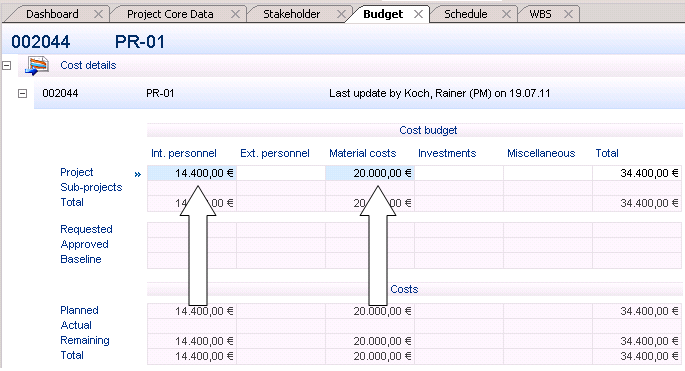Viewport: 685px width, 371px height.
Task: Close the Budget tab
Action: pyautogui.click(x=419, y=14)
